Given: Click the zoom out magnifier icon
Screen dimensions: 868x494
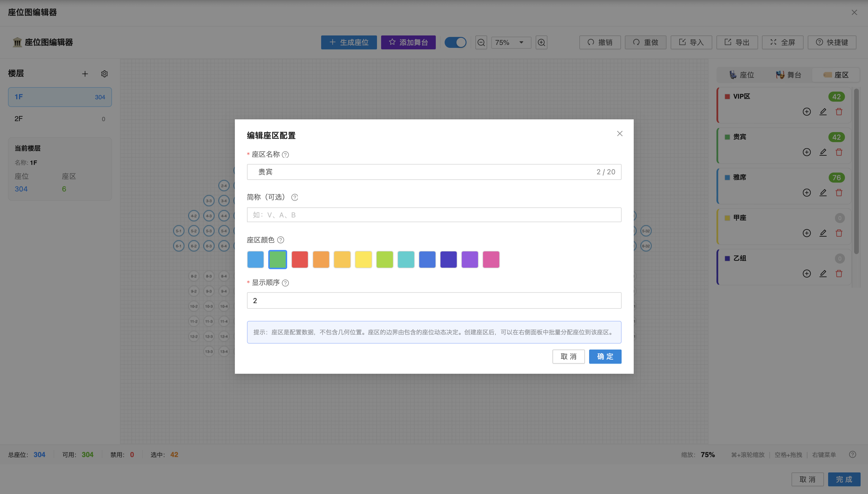Looking at the screenshot, I should point(481,43).
